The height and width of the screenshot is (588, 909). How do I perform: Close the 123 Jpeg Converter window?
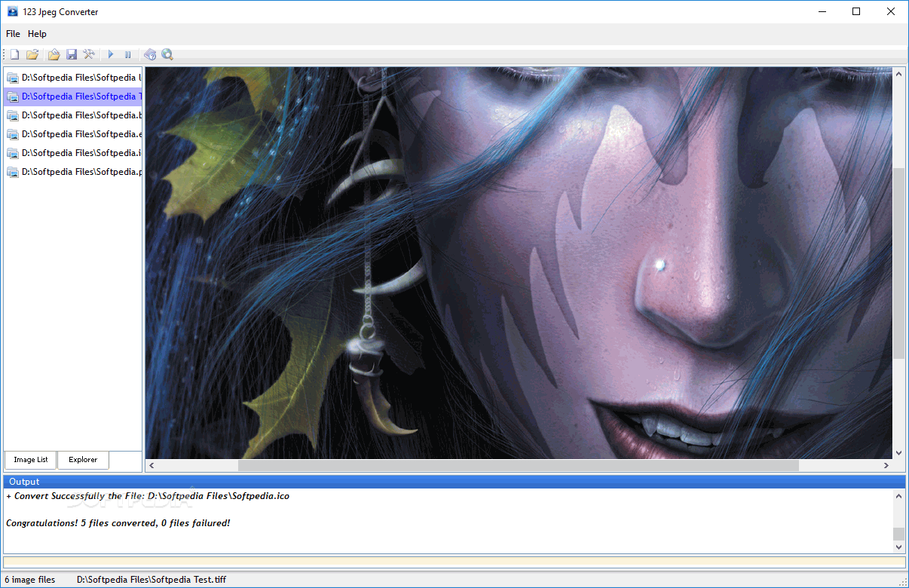pos(891,11)
